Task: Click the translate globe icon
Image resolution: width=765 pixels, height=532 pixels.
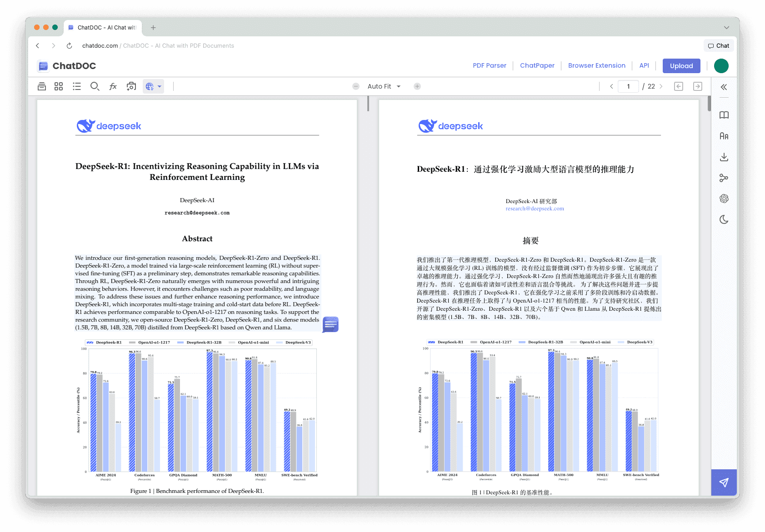Action: (x=150, y=86)
